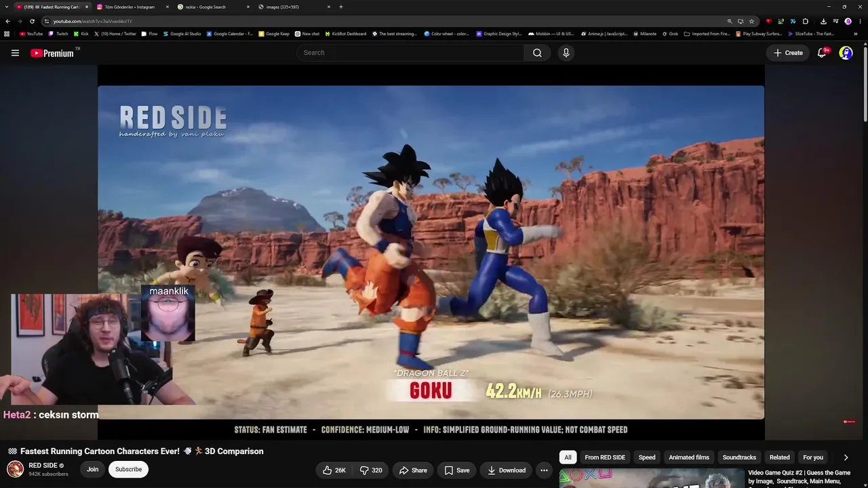Select the From RED SIDE chip
Screen dimensions: 868x488
coord(605,457)
